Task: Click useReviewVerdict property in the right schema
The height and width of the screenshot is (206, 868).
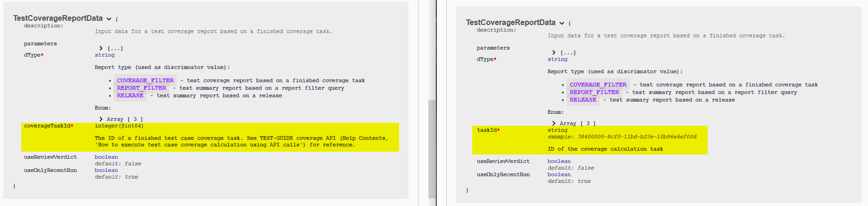Action: coord(503,162)
